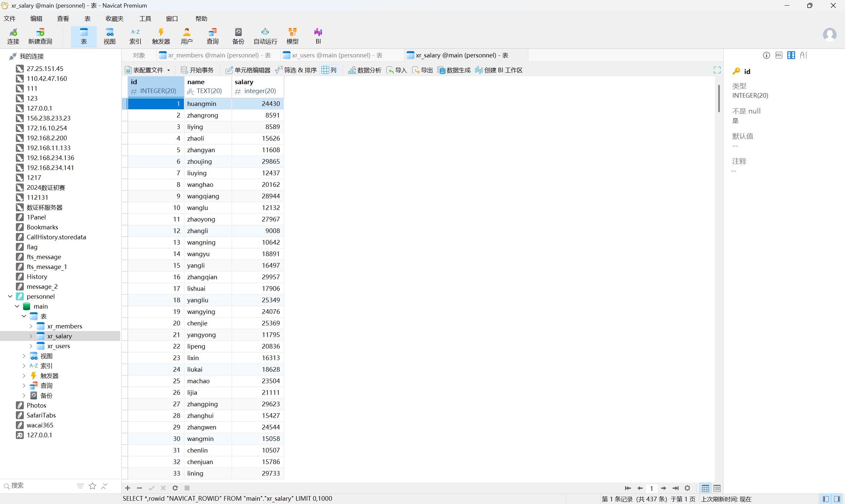Click the Backup (备份) toolbar icon
This screenshot has width=845, height=504.
tap(238, 36)
